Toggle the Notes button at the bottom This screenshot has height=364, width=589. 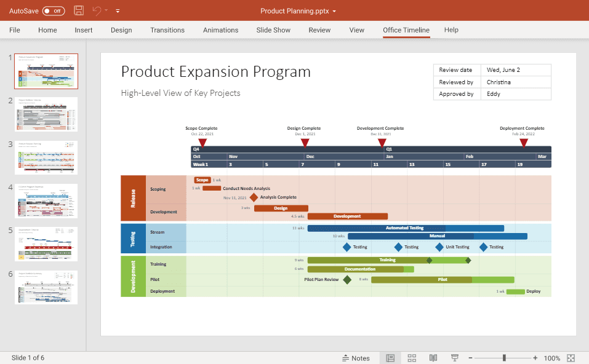[355, 357]
